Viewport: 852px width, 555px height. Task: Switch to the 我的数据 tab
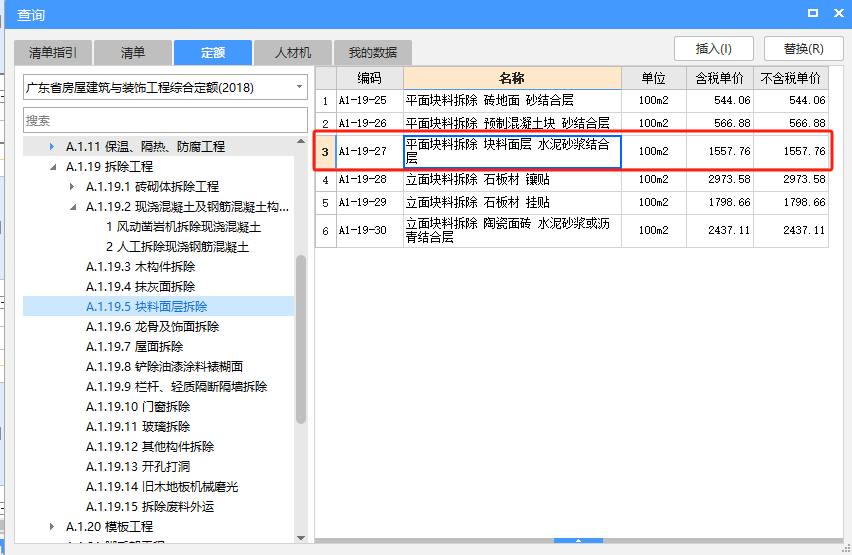pos(373,53)
